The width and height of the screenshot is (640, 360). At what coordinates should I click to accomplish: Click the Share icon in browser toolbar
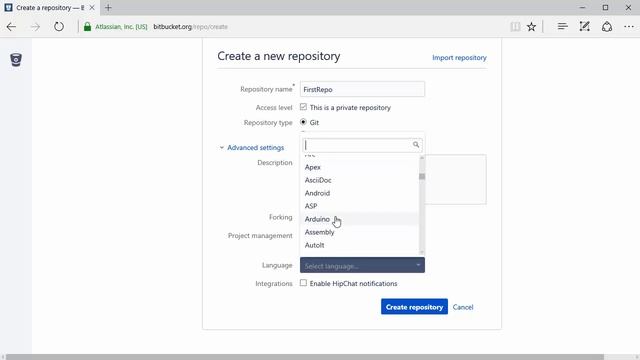[607, 27]
